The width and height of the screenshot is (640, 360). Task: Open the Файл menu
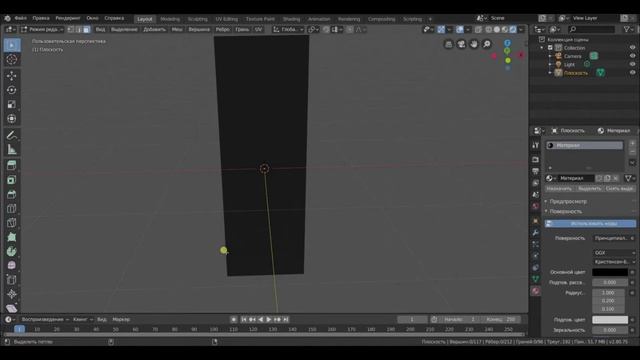click(x=21, y=18)
